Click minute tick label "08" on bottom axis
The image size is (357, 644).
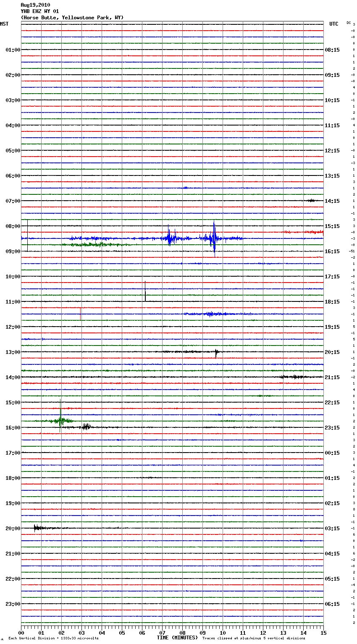[182, 633]
